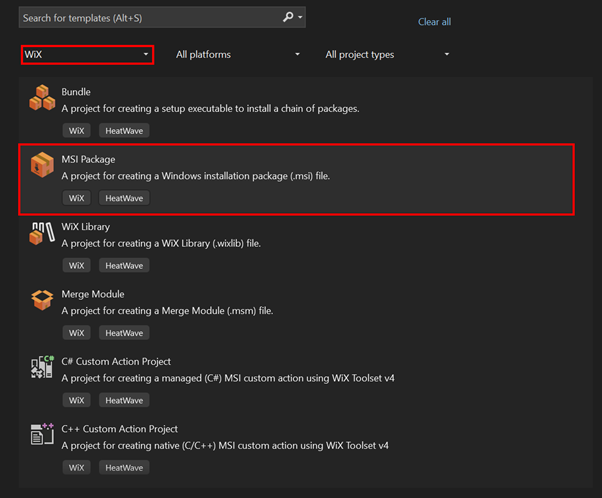Screen dimensions: 602x498
Task: Click the HeatWave tag under Merge Module
Action: (x=124, y=333)
